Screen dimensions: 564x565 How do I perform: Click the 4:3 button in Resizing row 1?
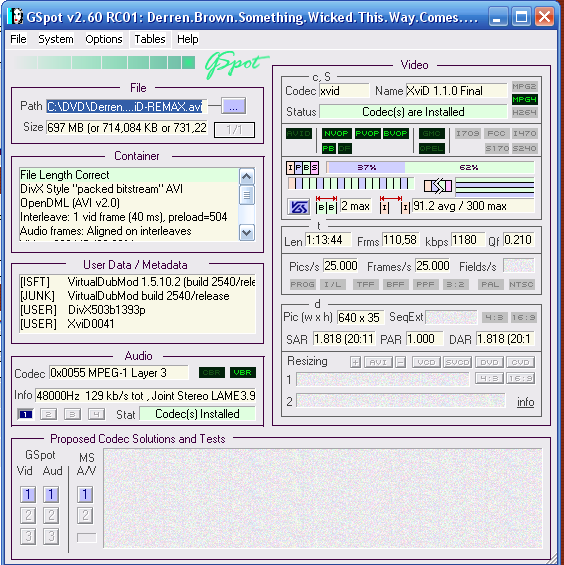pyautogui.click(x=489, y=378)
